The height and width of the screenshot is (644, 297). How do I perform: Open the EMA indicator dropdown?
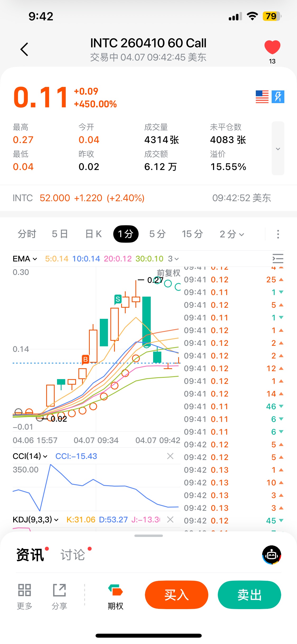25,259
